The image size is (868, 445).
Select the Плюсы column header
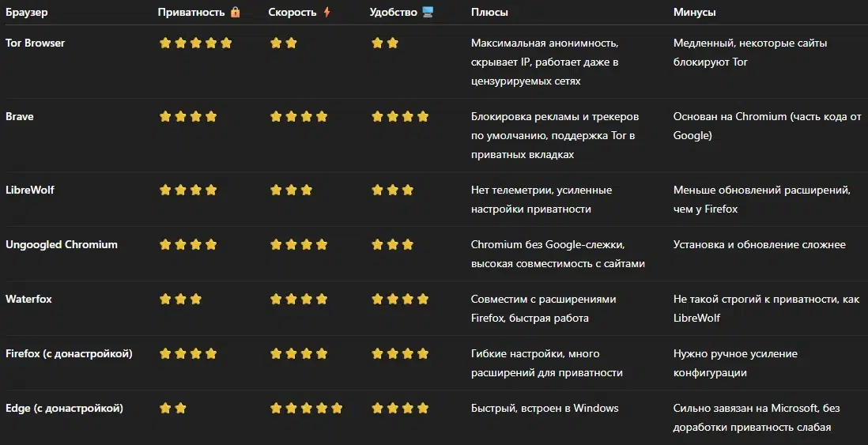tap(489, 12)
